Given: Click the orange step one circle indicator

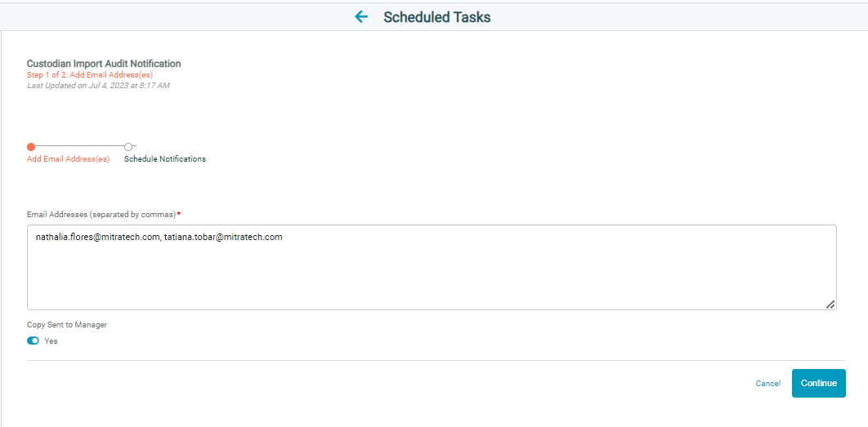Looking at the screenshot, I should click(x=31, y=147).
